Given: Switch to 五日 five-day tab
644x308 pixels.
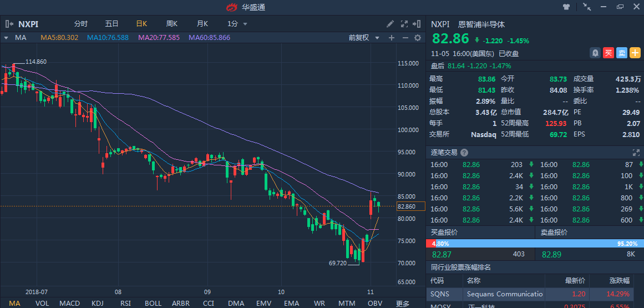Looking at the screenshot, I should (x=111, y=24).
